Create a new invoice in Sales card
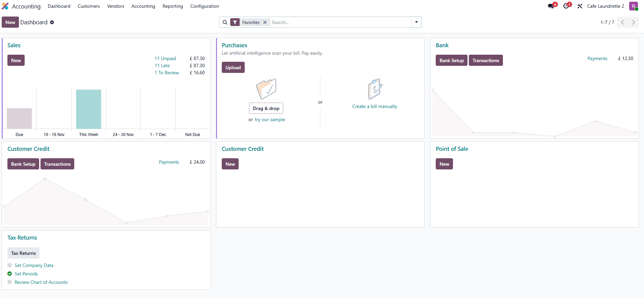 pyautogui.click(x=16, y=60)
